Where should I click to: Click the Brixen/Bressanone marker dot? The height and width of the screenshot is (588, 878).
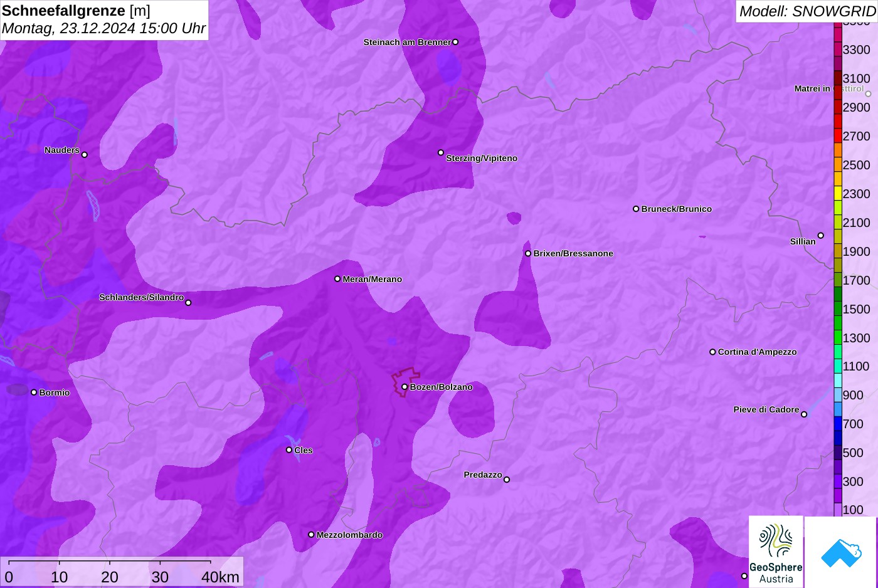tap(528, 253)
